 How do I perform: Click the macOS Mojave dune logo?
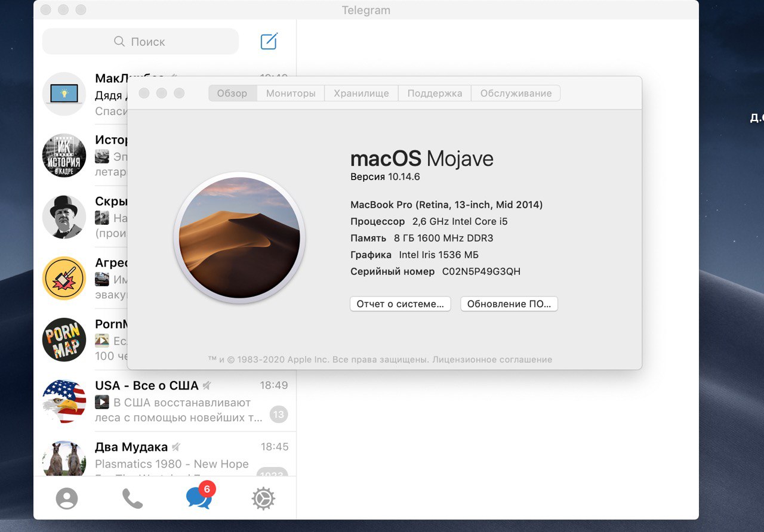point(239,238)
